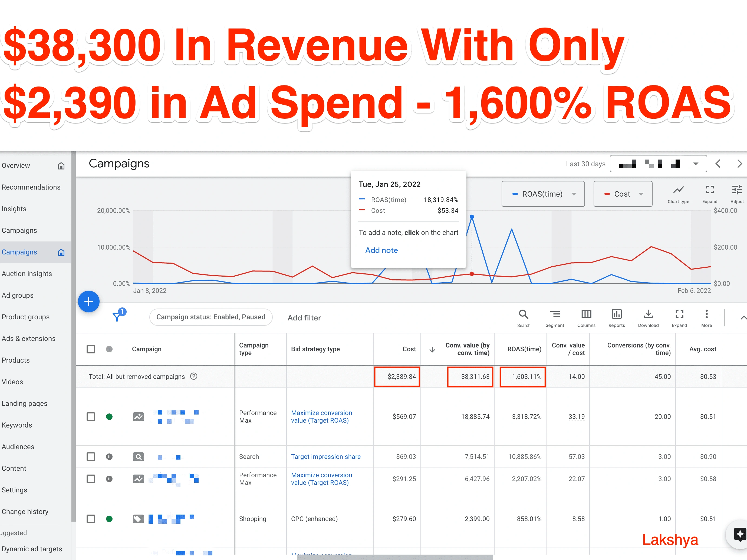Click Add filter
Viewport: 747px width, 560px height.
coord(304,318)
